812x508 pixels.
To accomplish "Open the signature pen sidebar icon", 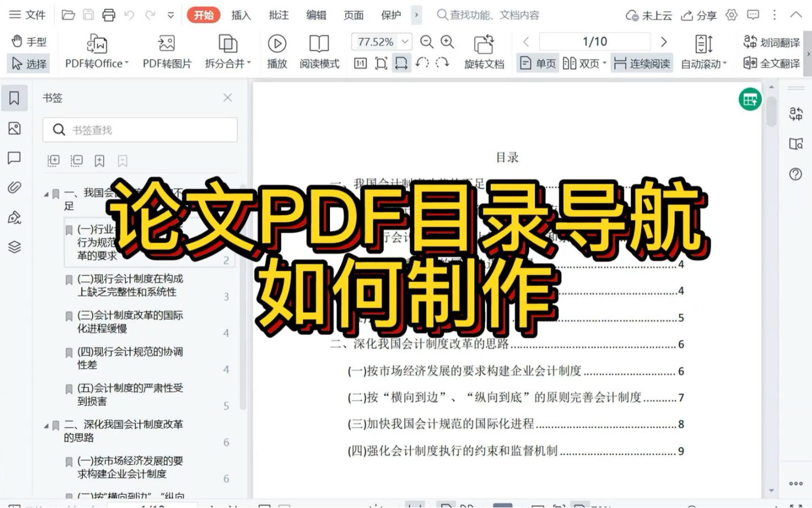I will tap(14, 217).
